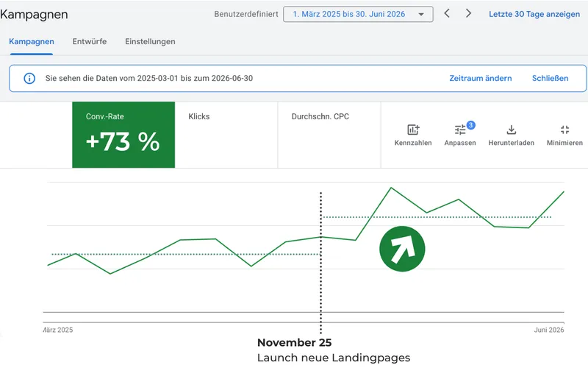
Task: Open the date range dropdown
Action: click(358, 14)
